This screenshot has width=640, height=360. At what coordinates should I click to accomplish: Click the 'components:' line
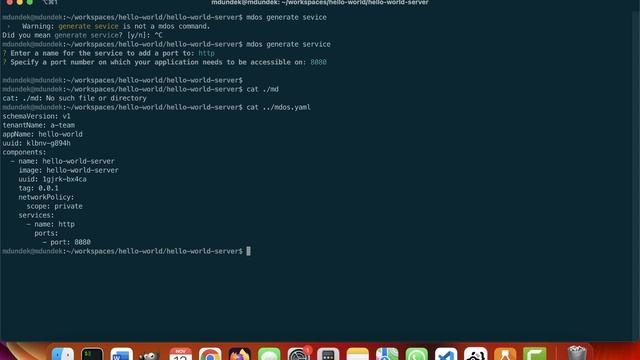pos(24,152)
